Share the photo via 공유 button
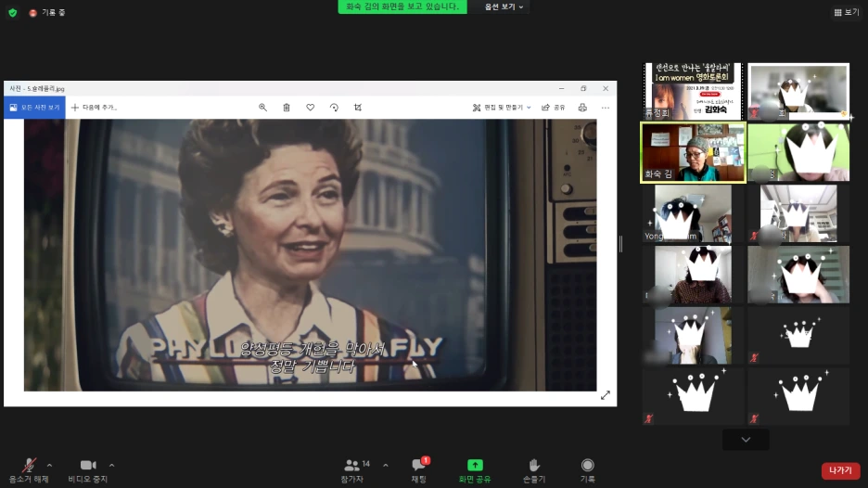Viewport: 868px width, 488px height. click(553, 108)
